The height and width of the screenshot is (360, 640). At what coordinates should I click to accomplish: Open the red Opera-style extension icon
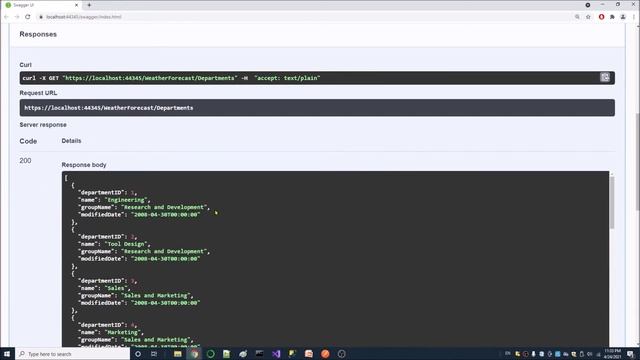coord(601,17)
